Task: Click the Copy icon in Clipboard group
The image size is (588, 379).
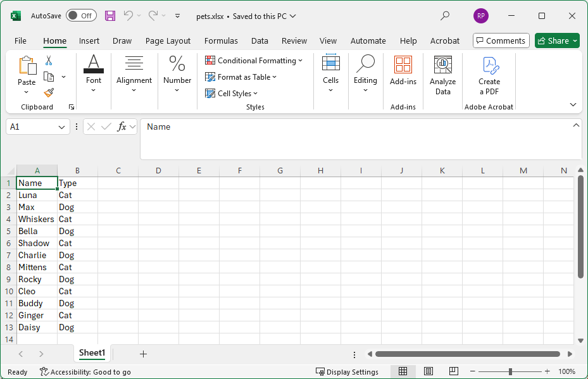Action: [49, 77]
